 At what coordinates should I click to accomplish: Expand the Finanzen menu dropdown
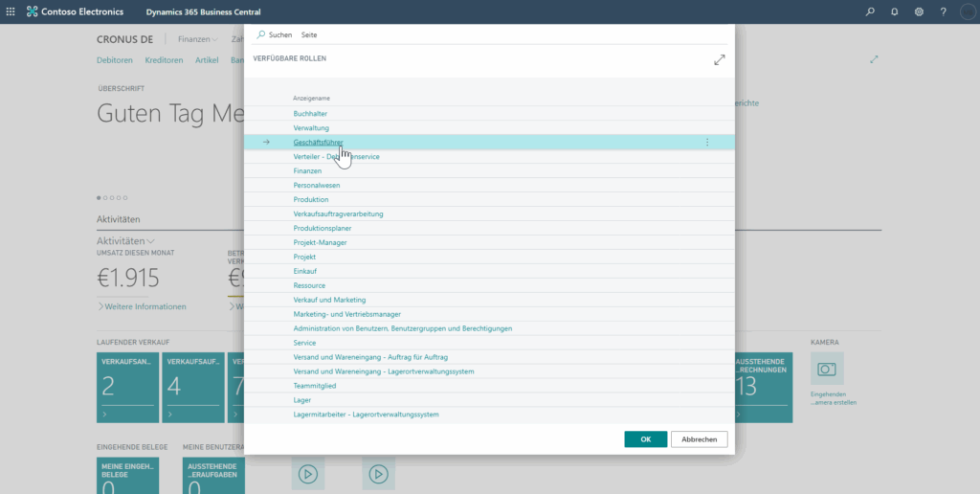[198, 39]
